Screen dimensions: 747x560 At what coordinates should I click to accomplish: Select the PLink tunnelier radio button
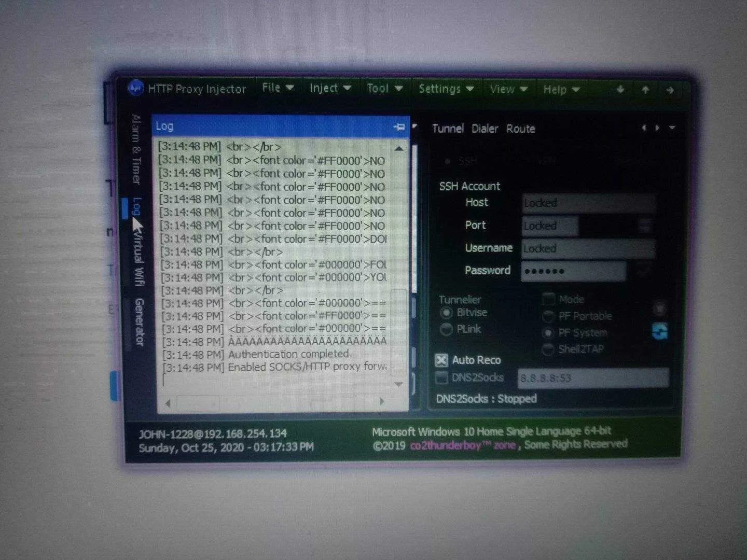pos(446,329)
